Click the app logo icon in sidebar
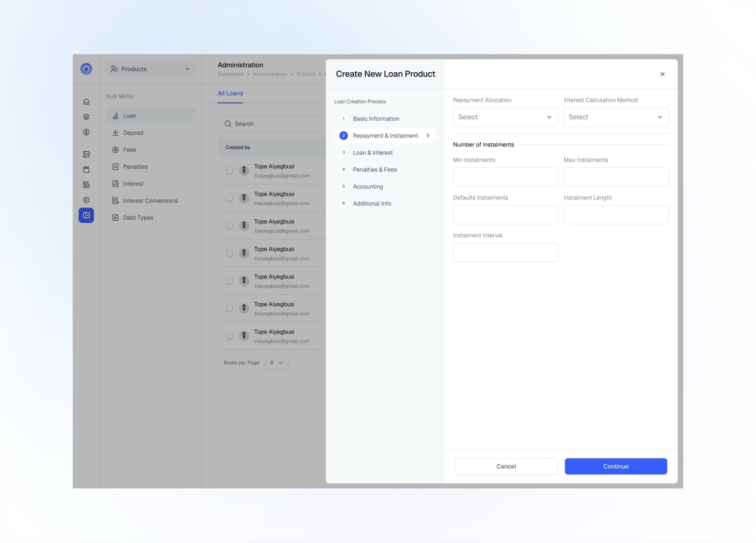The height and width of the screenshot is (543, 756). pyautogui.click(x=86, y=69)
